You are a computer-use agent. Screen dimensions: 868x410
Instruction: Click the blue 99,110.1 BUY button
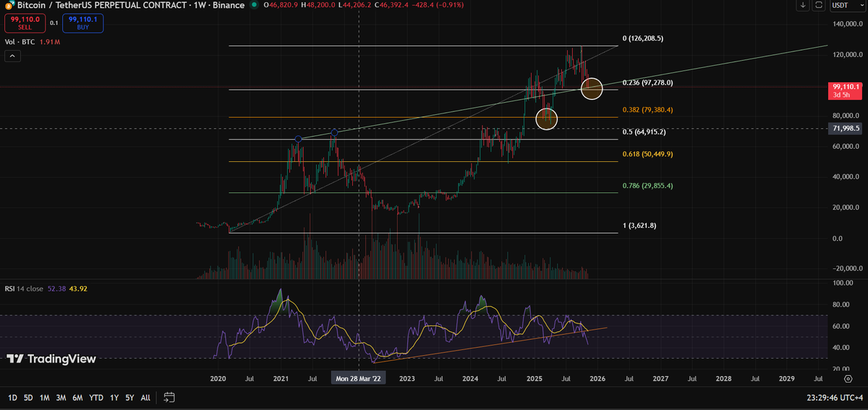click(84, 24)
